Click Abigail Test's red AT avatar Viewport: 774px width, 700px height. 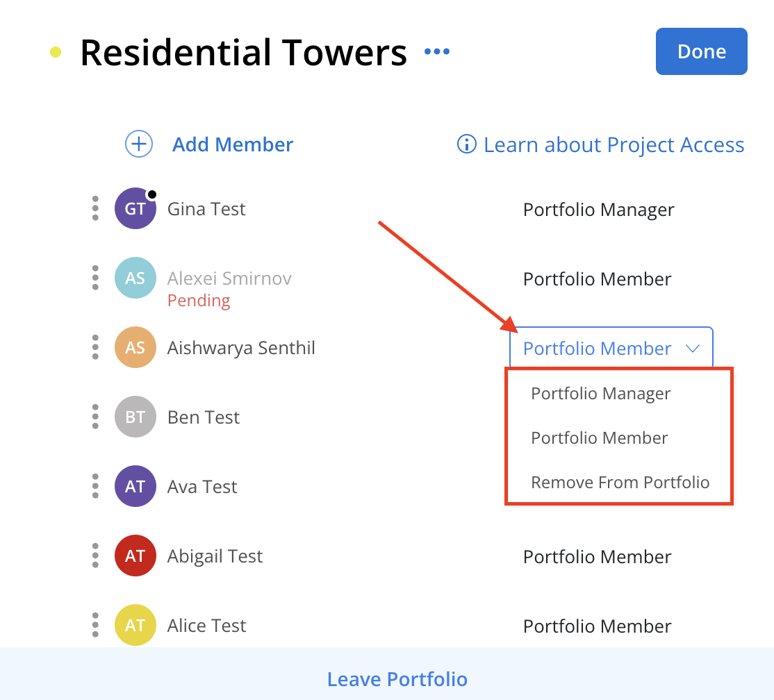point(135,556)
